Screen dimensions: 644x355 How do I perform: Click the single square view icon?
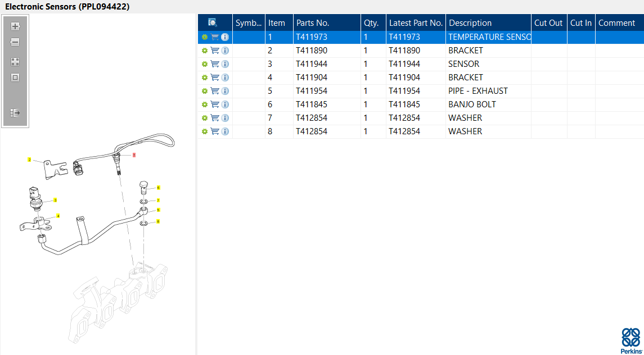click(x=15, y=78)
